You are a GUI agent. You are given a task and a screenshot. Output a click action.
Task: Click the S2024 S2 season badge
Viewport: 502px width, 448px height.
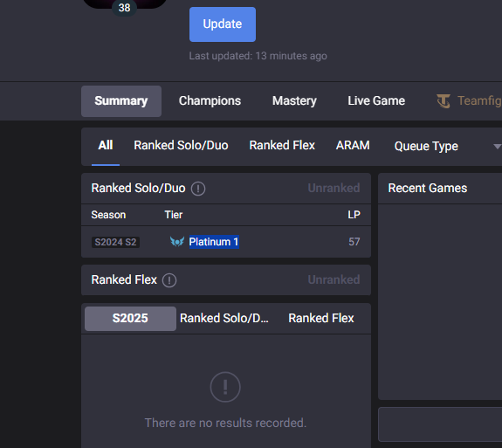[115, 242]
